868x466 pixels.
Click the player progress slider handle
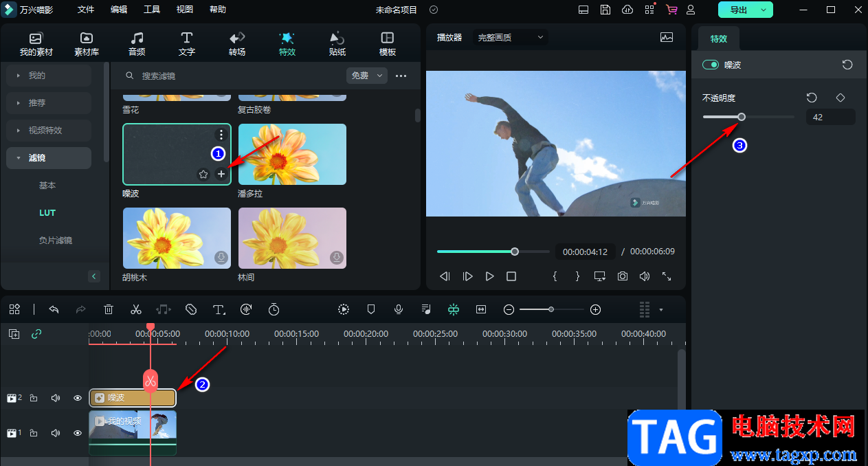pyautogui.click(x=515, y=252)
